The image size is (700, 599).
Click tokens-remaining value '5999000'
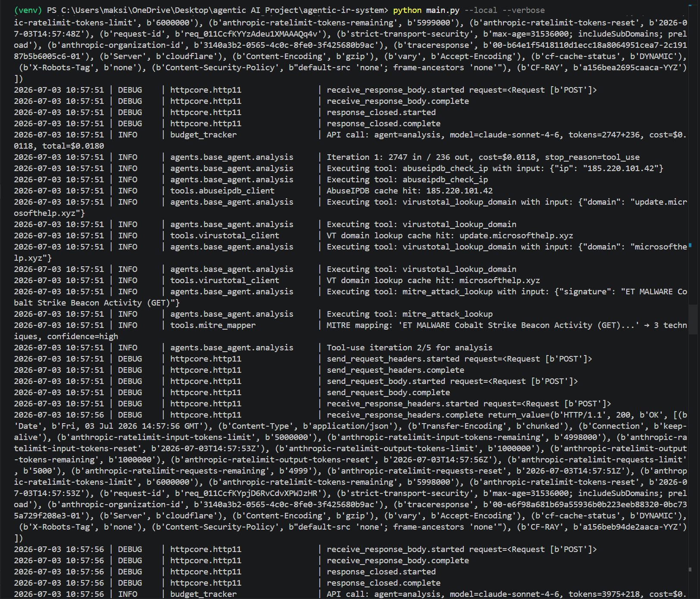pos(434,23)
